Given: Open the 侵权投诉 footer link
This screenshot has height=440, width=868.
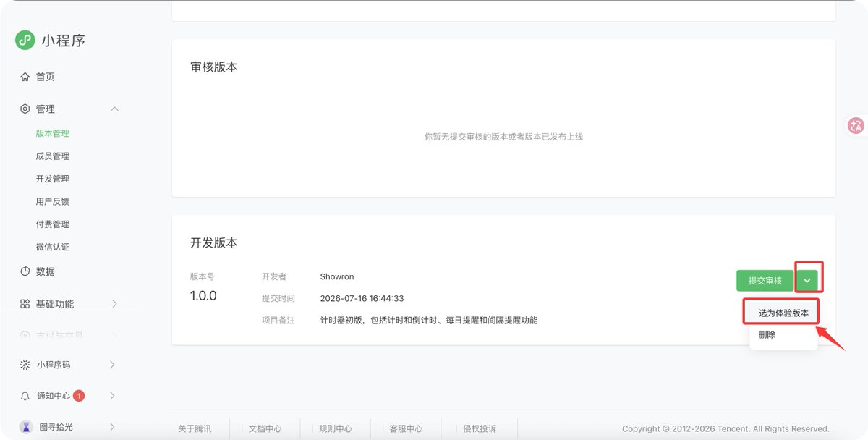Looking at the screenshot, I should [x=480, y=428].
